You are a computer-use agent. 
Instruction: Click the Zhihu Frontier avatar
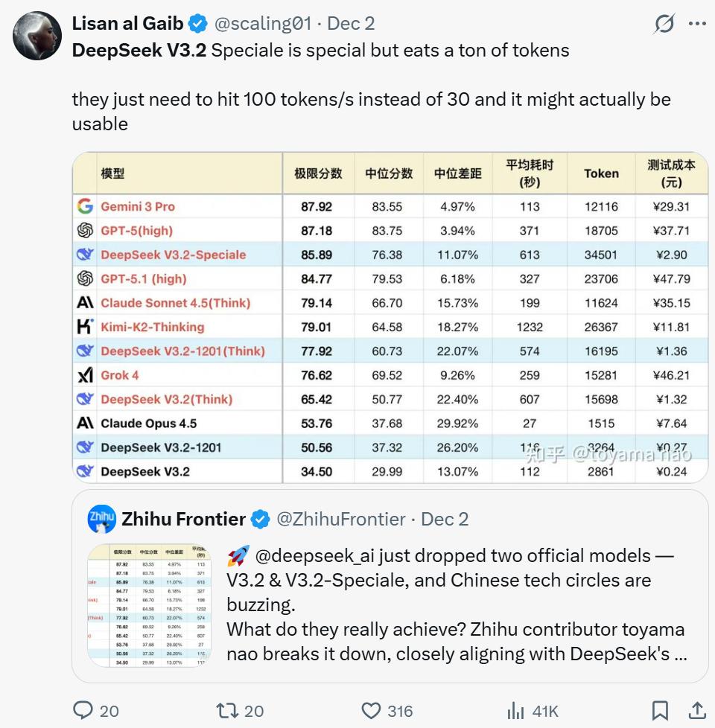(x=101, y=519)
